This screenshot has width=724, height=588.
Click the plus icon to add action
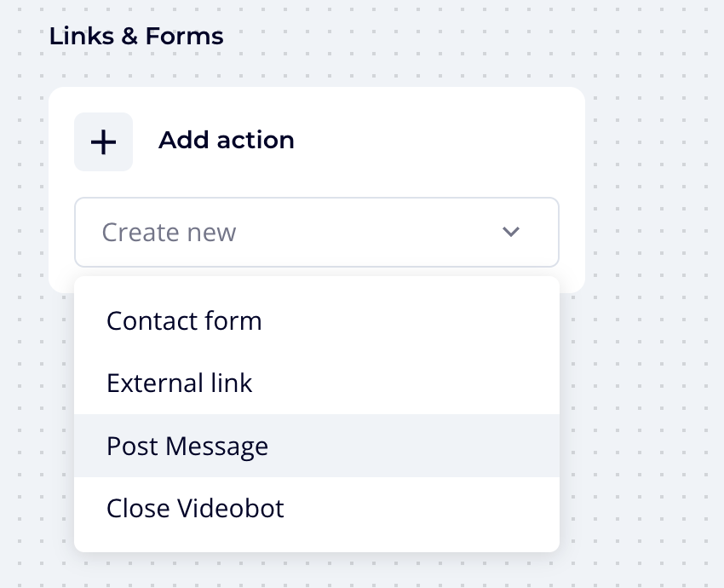tap(103, 141)
